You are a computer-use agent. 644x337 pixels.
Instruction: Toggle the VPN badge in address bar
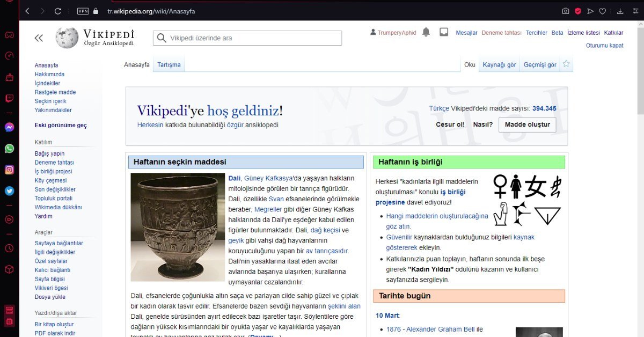83,11
